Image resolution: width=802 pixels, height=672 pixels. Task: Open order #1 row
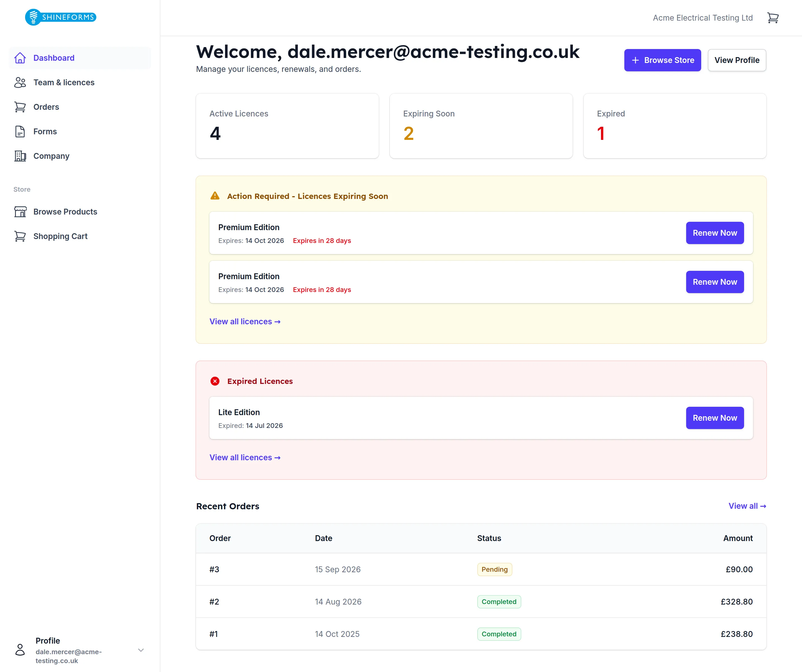pyautogui.click(x=481, y=634)
